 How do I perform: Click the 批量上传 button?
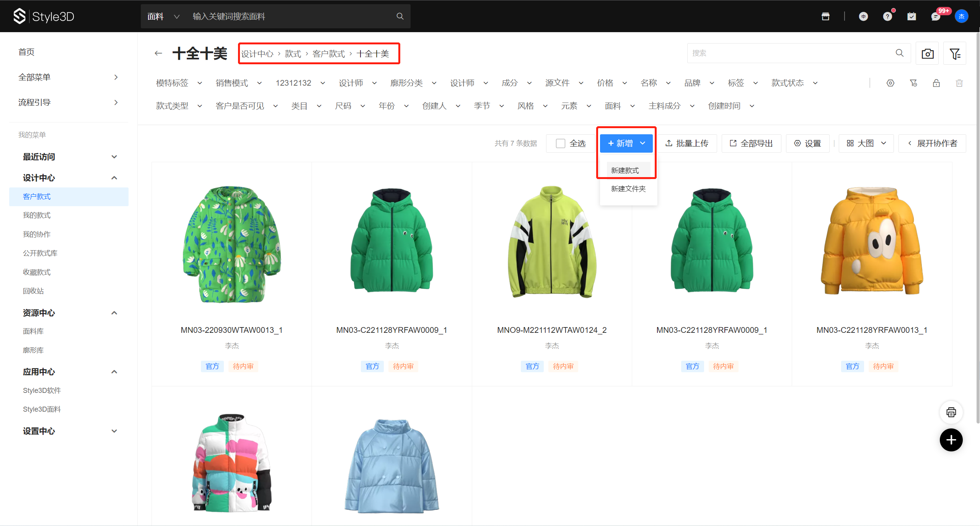687,143
